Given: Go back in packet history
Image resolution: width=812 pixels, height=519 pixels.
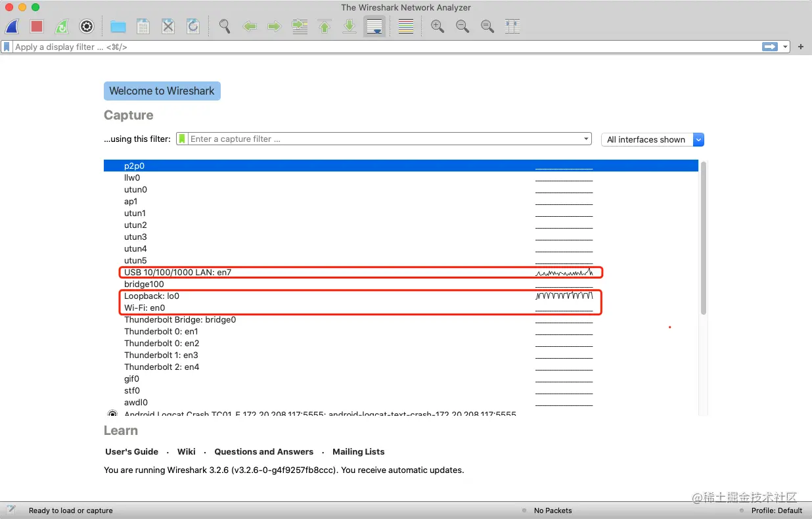Looking at the screenshot, I should pos(250,26).
